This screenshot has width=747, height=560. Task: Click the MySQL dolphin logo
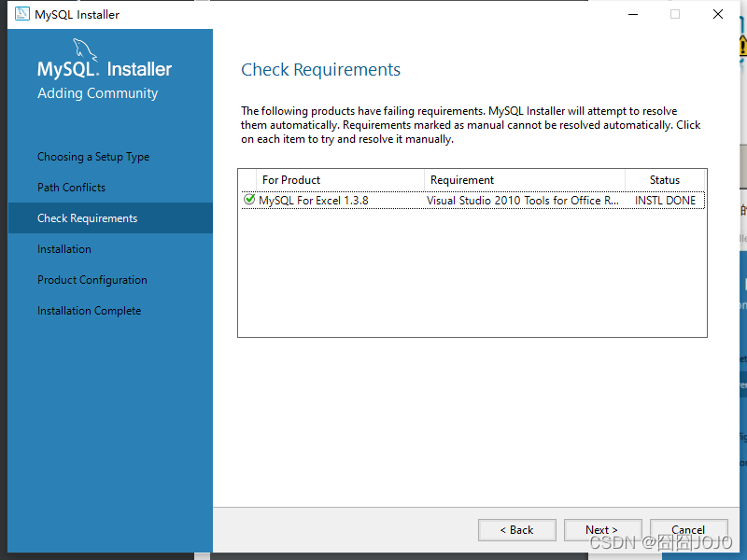point(85,49)
